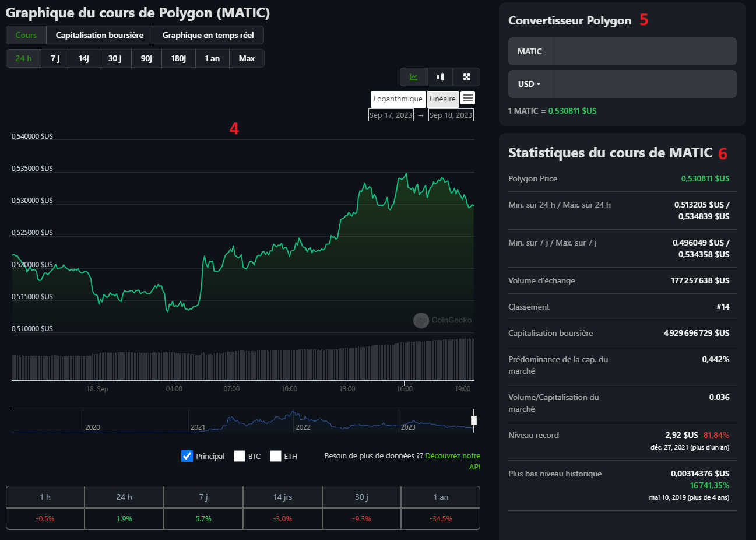Open the chart hamburger menu

coord(467,98)
